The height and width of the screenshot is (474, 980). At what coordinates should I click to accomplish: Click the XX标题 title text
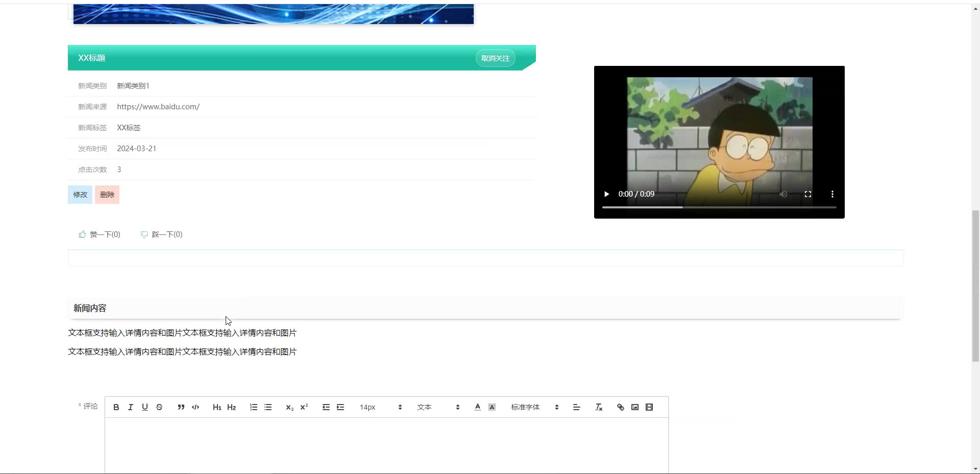coord(92,58)
